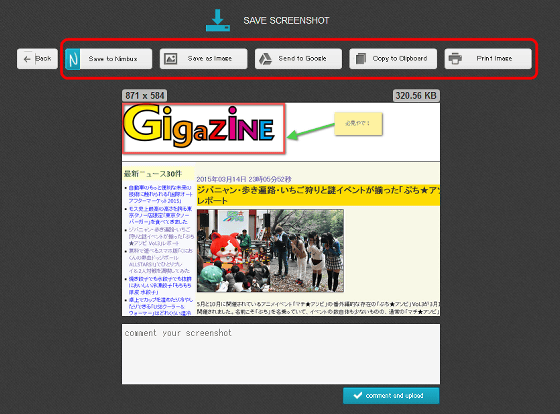
Task: Click the 320.56 KB file size label
Action: pyautogui.click(x=416, y=96)
